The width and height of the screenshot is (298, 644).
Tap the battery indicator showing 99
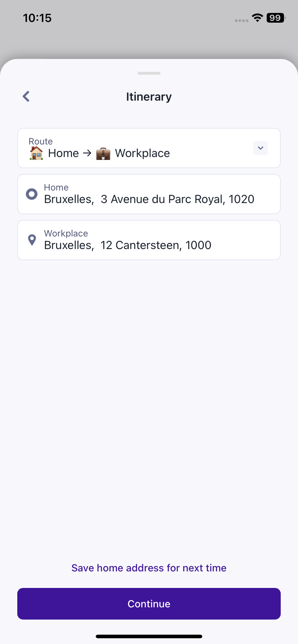point(276,18)
